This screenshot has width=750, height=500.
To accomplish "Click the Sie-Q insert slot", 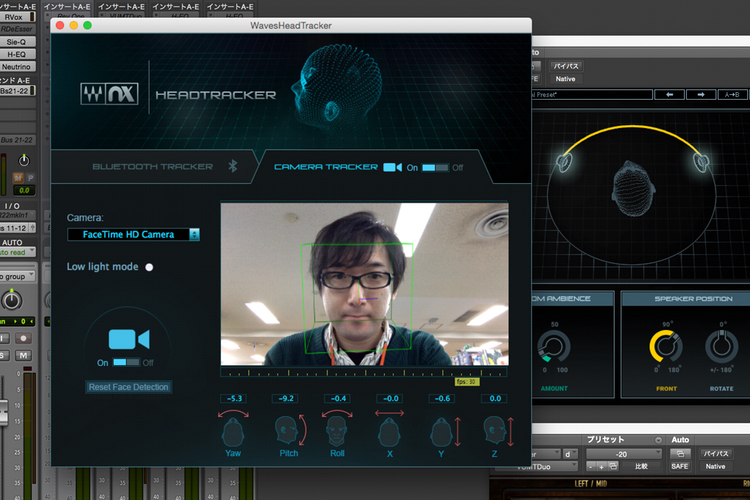I will coord(18,42).
